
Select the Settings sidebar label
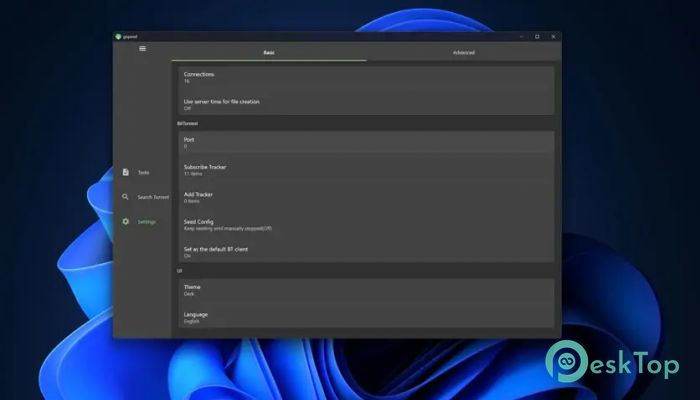(x=146, y=221)
